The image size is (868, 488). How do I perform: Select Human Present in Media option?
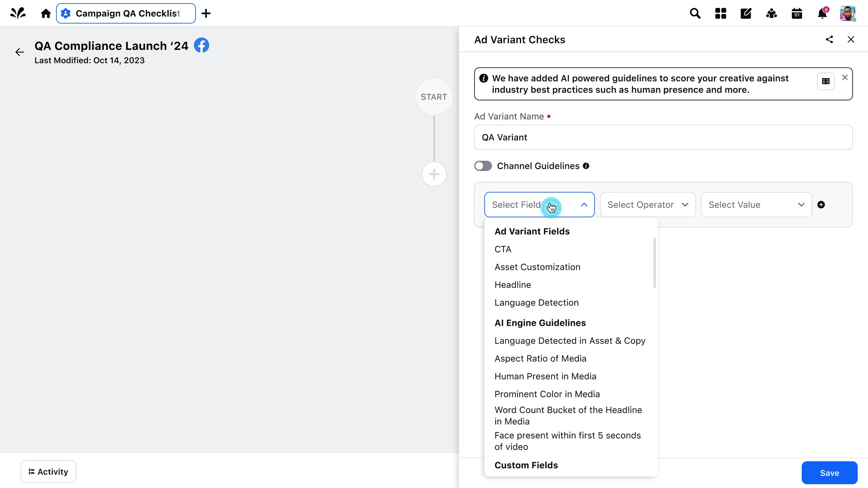pyautogui.click(x=545, y=376)
